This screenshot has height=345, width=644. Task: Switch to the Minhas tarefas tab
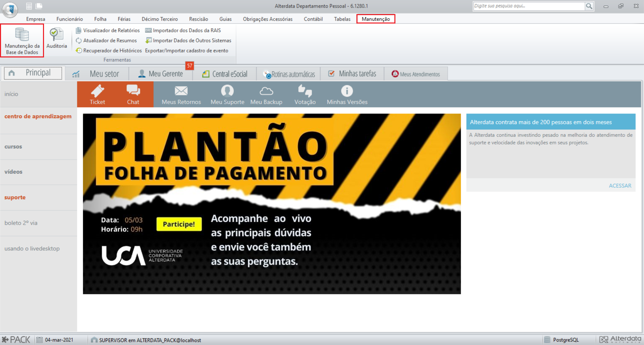tap(352, 74)
